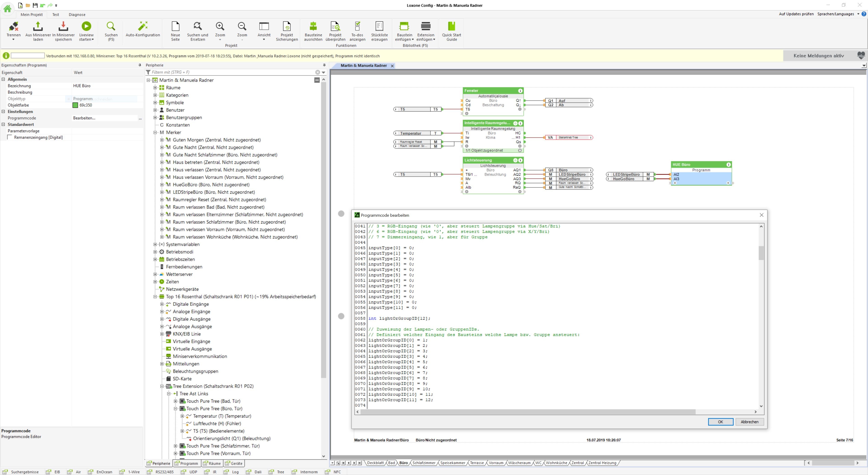The width and height of the screenshot is (868, 475).
Task: Toggle the Remanenzeingang [Digital] checkbox
Action: pos(10,137)
